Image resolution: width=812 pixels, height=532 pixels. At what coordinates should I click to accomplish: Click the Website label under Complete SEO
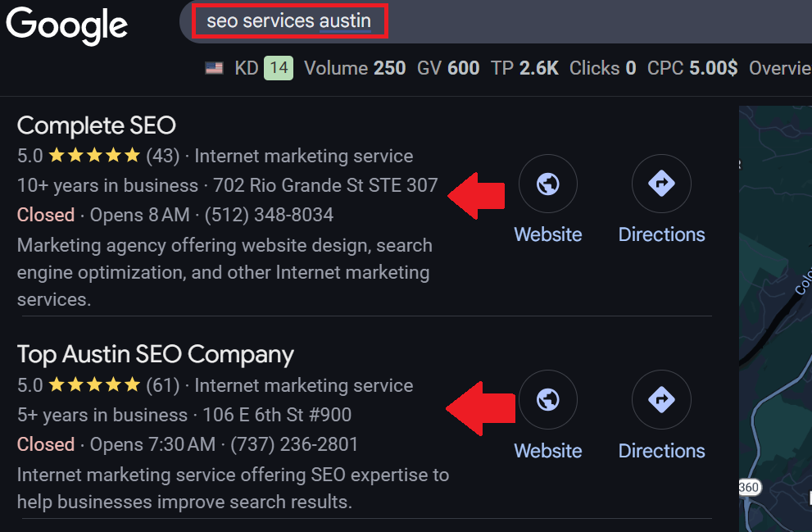coord(548,234)
